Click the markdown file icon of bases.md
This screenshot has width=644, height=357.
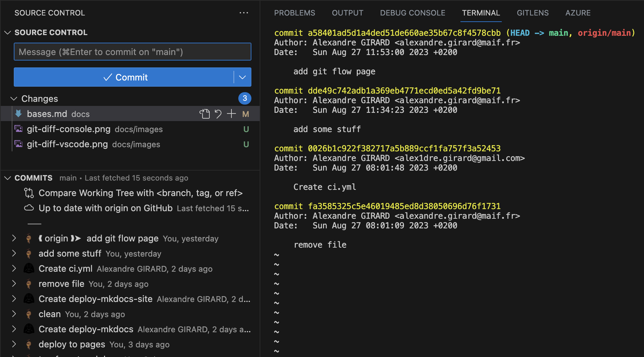point(19,113)
